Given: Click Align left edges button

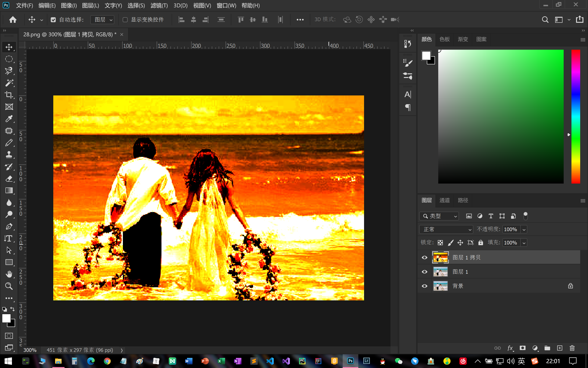Looking at the screenshot, I should [181, 20].
